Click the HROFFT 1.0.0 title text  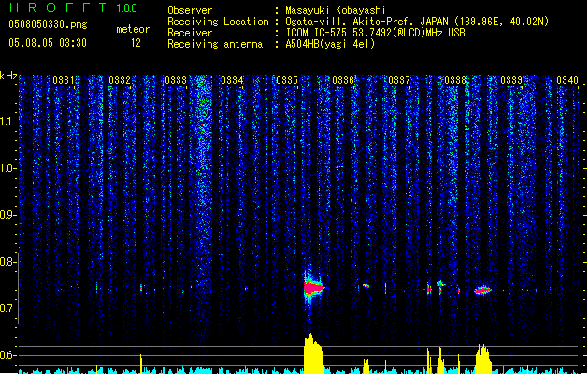(74, 7)
